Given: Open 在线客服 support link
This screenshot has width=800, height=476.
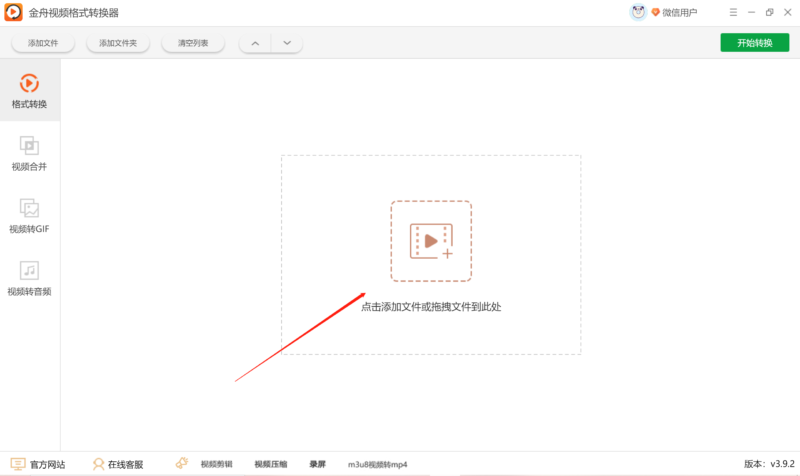Looking at the screenshot, I should point(118,464).
